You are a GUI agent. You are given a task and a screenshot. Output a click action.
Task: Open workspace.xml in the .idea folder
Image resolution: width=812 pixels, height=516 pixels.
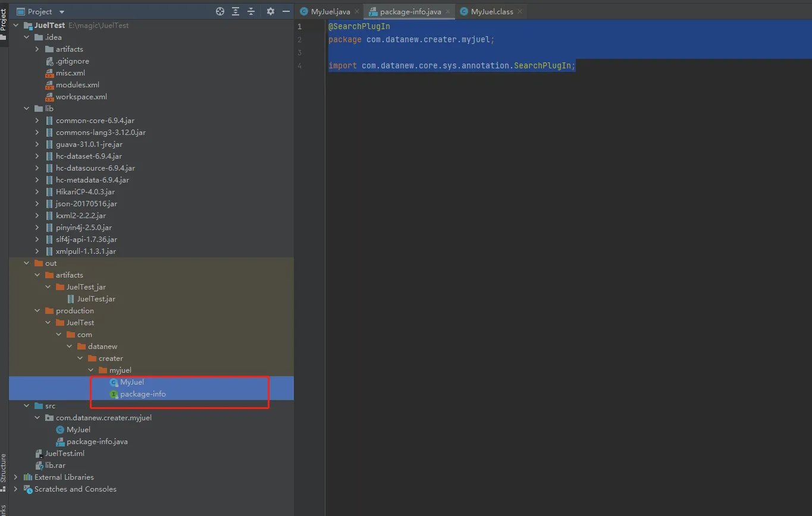point(81,97)
